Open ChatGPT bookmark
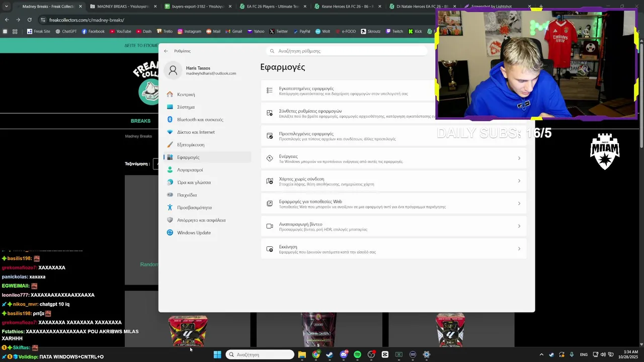The image size is (644, 362). click(x=65, y=31)
